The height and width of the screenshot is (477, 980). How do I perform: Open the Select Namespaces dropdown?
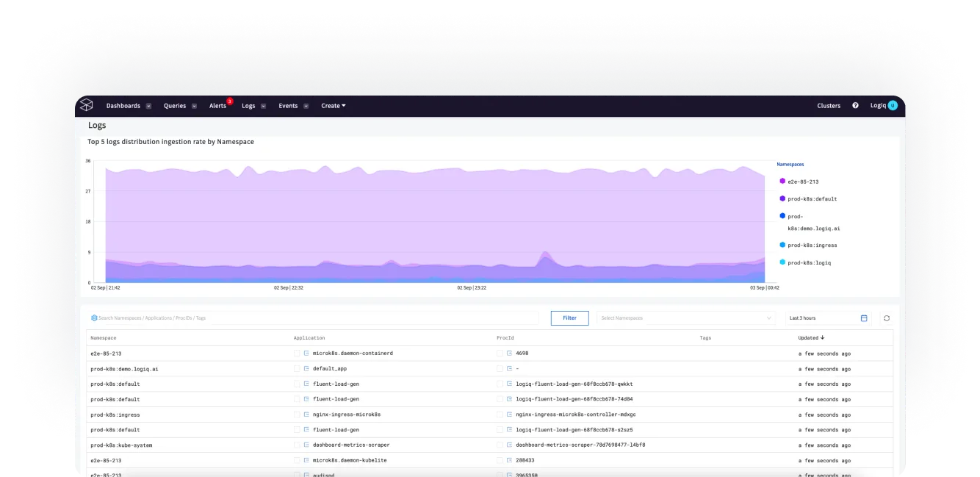686,318
